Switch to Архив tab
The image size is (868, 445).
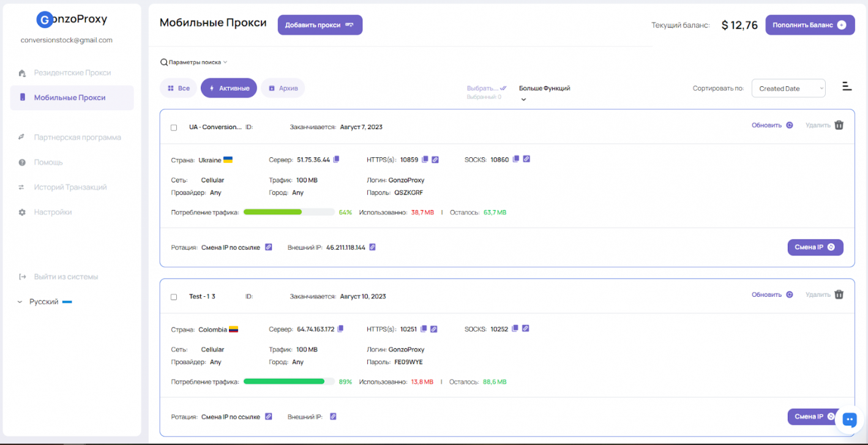[283, 88]
